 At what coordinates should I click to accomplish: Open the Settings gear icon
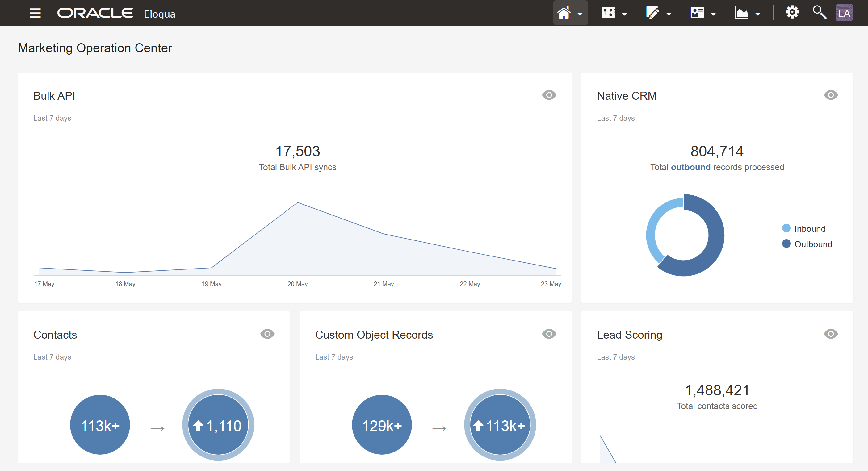coord(792,12)
